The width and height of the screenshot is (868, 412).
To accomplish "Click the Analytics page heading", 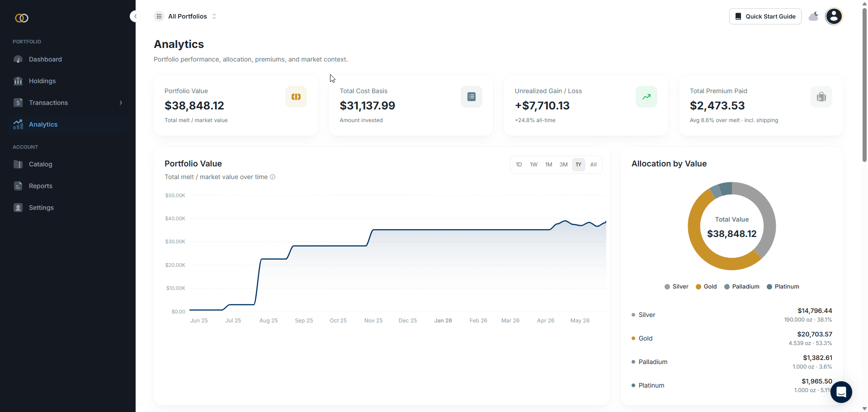I will point(179,44).
